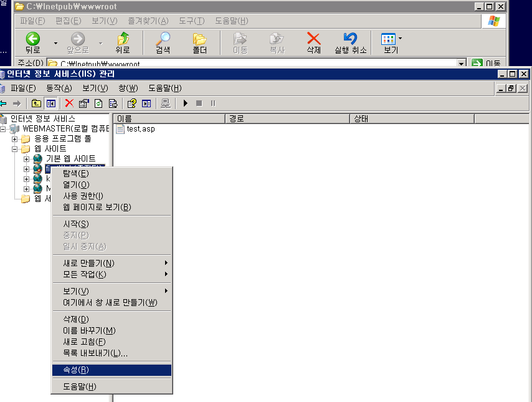Expand the 기본 웹 사이트 node
Viewport: 532px width, 402px height.
(x=26, y=159)
